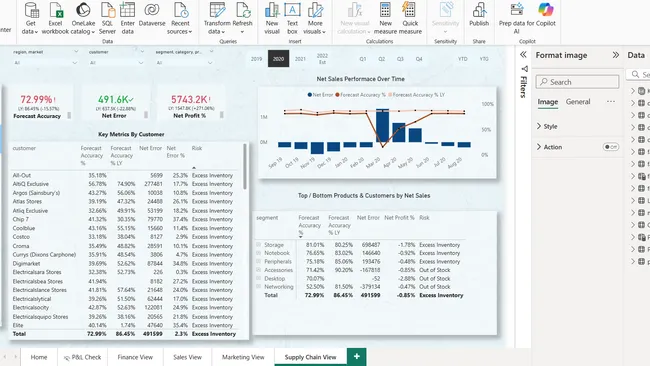Switch to the General format tab

click(578, 102)
